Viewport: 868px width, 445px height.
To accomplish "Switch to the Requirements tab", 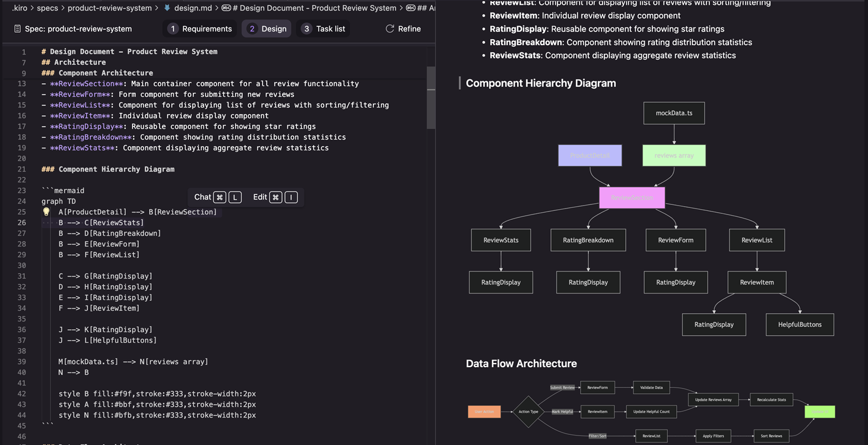I will [x=199, y=29].
